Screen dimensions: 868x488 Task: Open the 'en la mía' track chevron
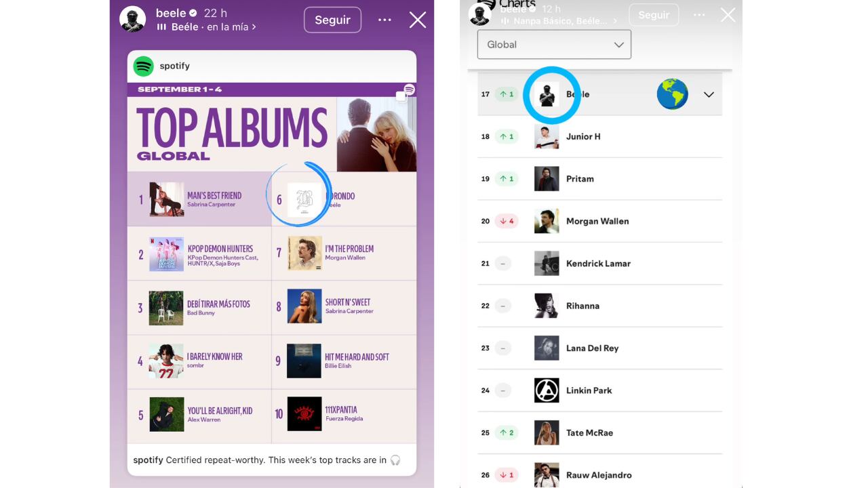pyautogui.click(x=254, y=27)
